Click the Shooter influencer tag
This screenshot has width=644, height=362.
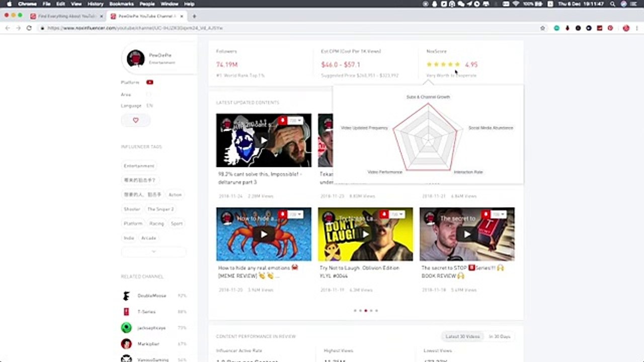[132, 209]
